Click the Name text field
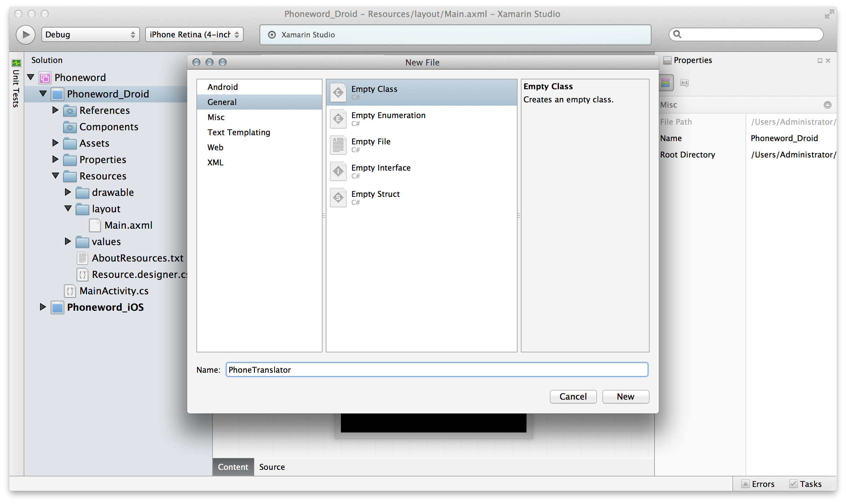 point(436,370)
